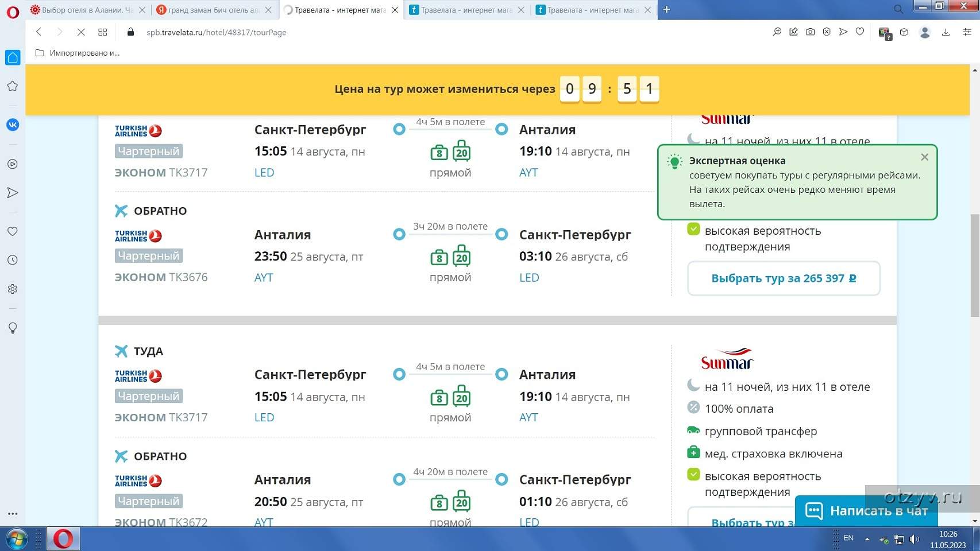Open "Написать в чат" chat button
Viewport: 980px width, 551px height.
(x=866, y=511)
